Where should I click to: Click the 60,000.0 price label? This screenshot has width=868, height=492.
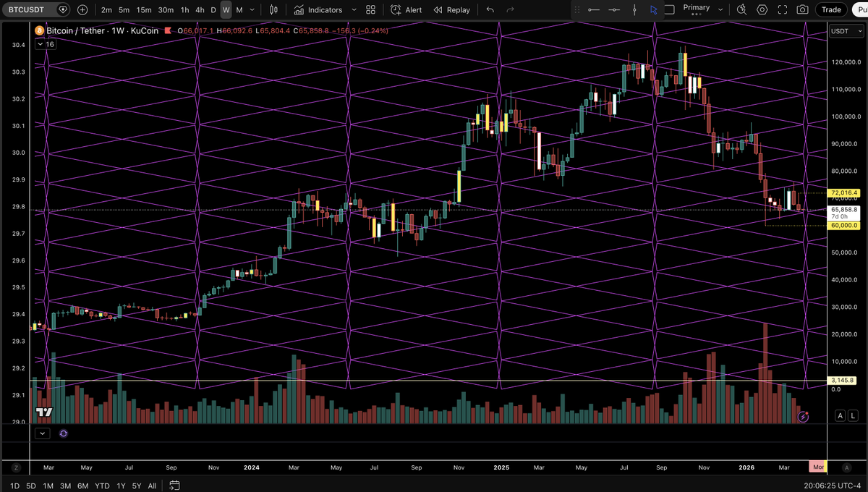coord(844,226)
